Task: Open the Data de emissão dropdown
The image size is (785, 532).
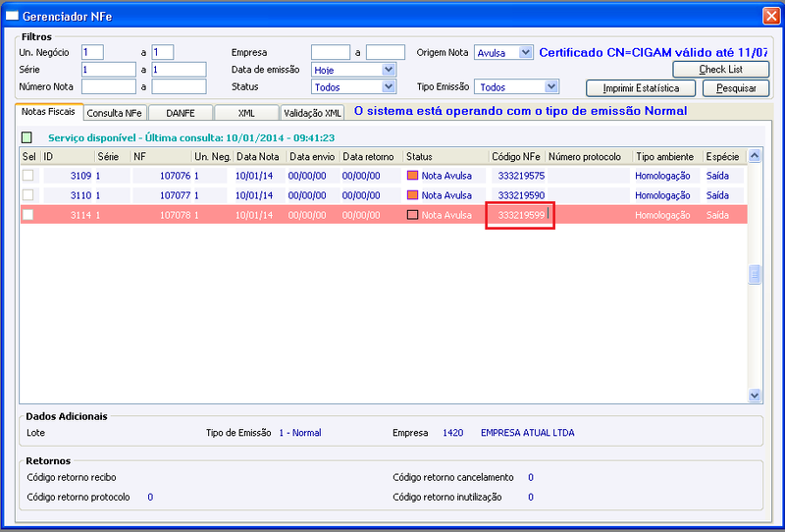Action: tap(389, 70)
